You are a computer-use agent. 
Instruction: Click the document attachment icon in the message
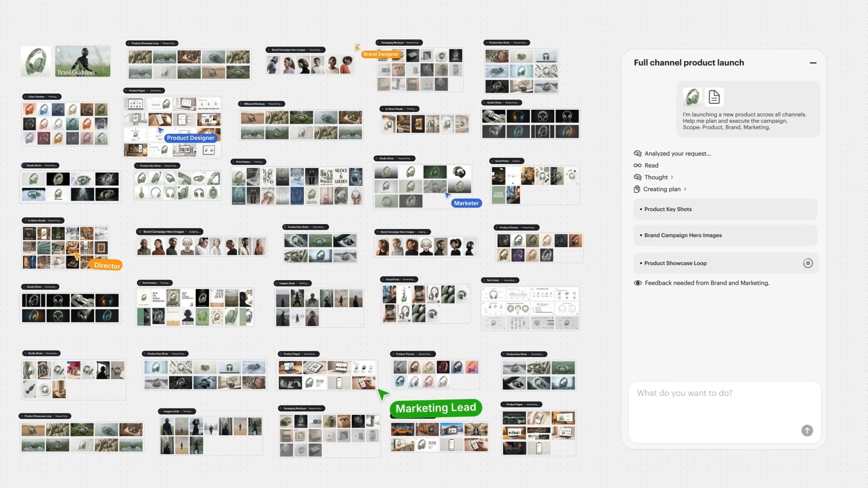click(x=714, y=97)
